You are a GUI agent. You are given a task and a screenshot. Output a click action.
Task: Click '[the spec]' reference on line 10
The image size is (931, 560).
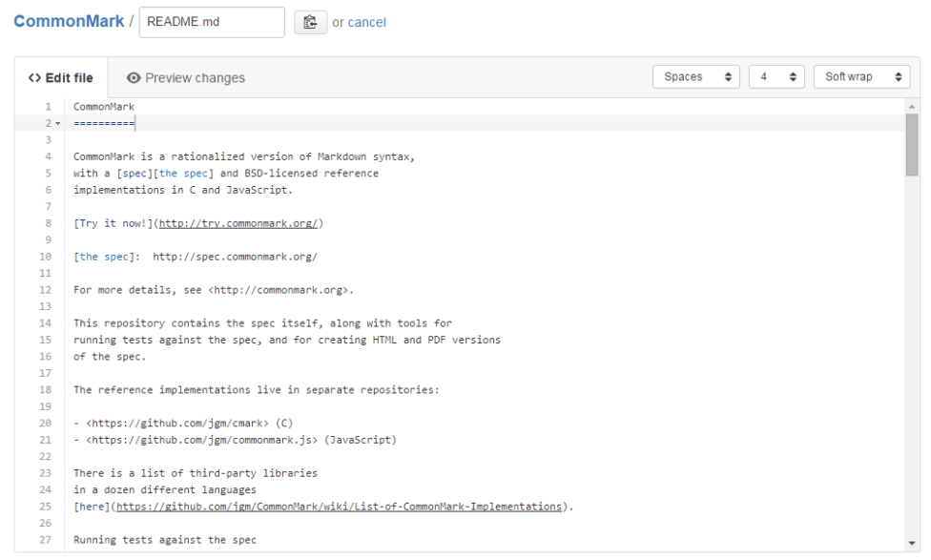click(104, 257)
